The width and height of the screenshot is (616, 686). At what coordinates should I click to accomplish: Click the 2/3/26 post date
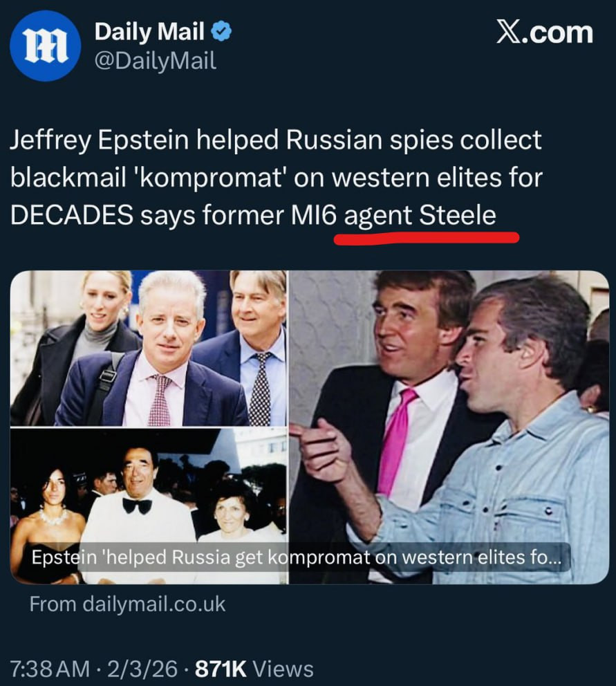(x=143, y=669)
